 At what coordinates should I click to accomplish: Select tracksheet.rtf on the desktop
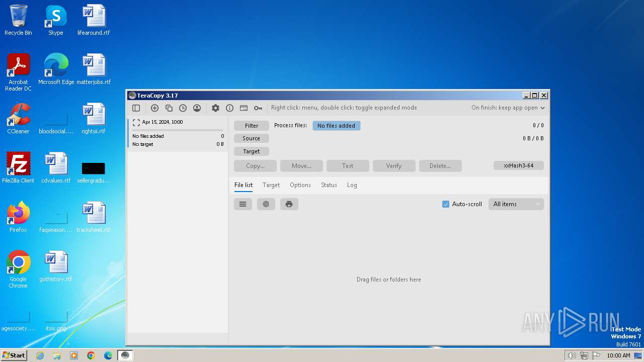tap(94, 217)
